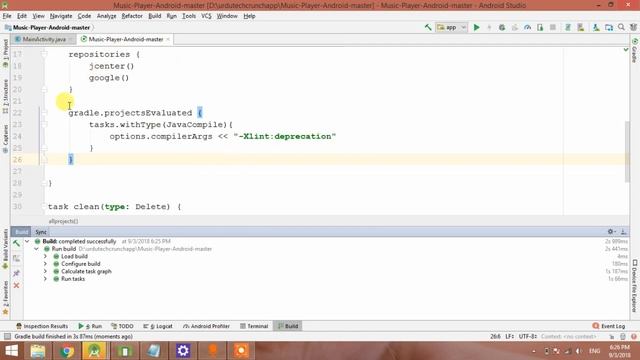This screenshot has height=360, width=640.
Task: Expand the Run tasks node
Action: point(45,279)
